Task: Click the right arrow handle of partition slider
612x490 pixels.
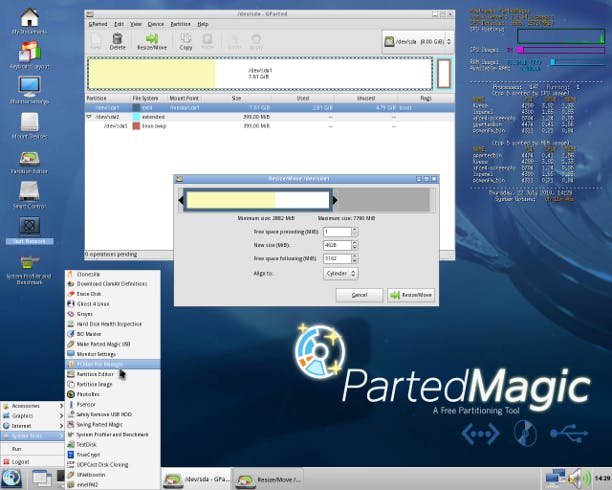Action: (x=335, y=200)
